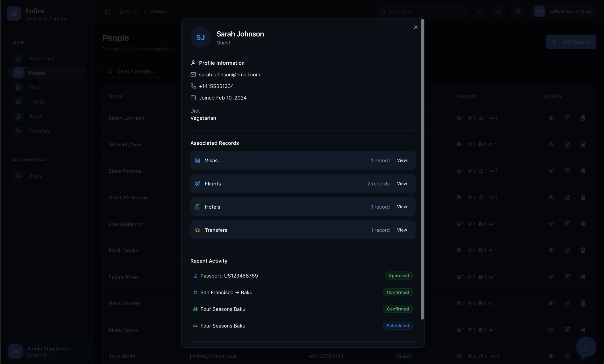Click the Enfire logo icon
Viewport: 604px width, 364px height.
tap(14, 14)
